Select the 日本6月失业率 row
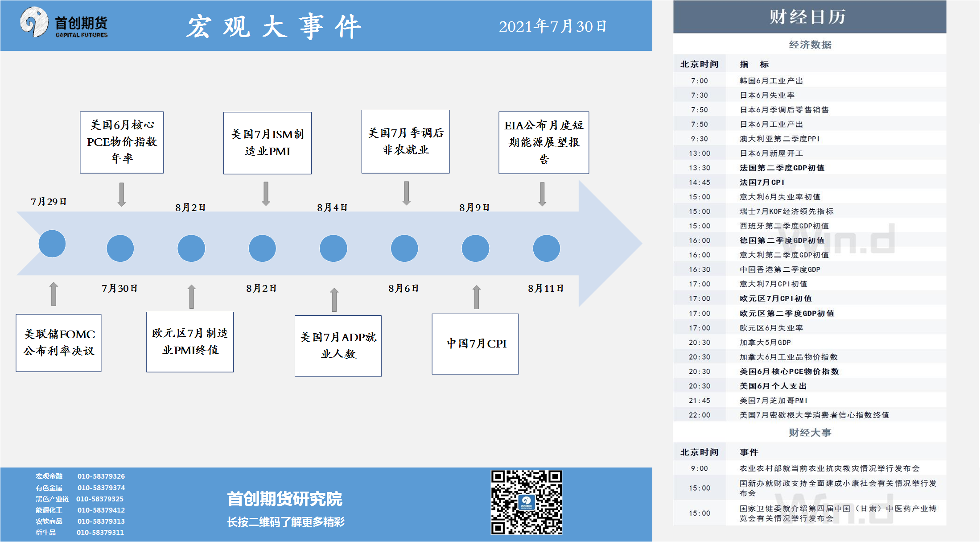Viewport: 980px width, 542px height. click(810, 95)
